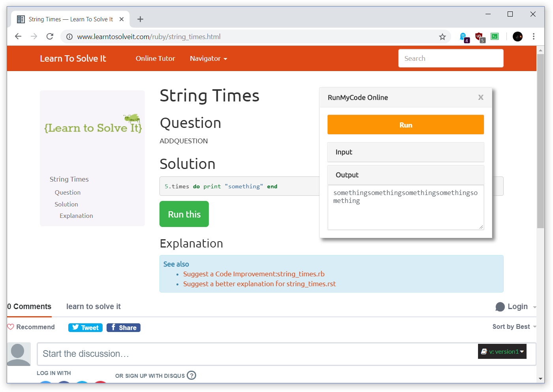Open the green terminal extension icon
Viewport: 553px width, 392px height.
click(495, 36)
